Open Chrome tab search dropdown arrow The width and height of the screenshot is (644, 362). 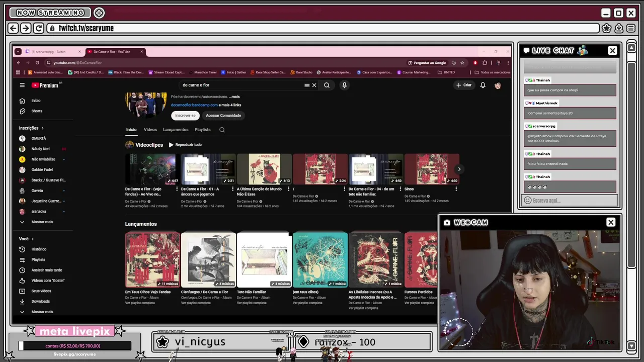point(18,52)
